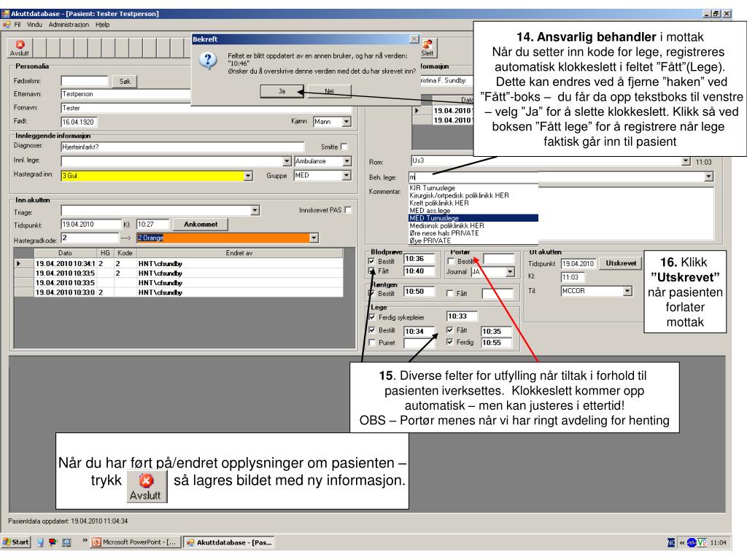Open the Ambulanse dropdown
Screen dimensions: 747x560
[347, 161]
